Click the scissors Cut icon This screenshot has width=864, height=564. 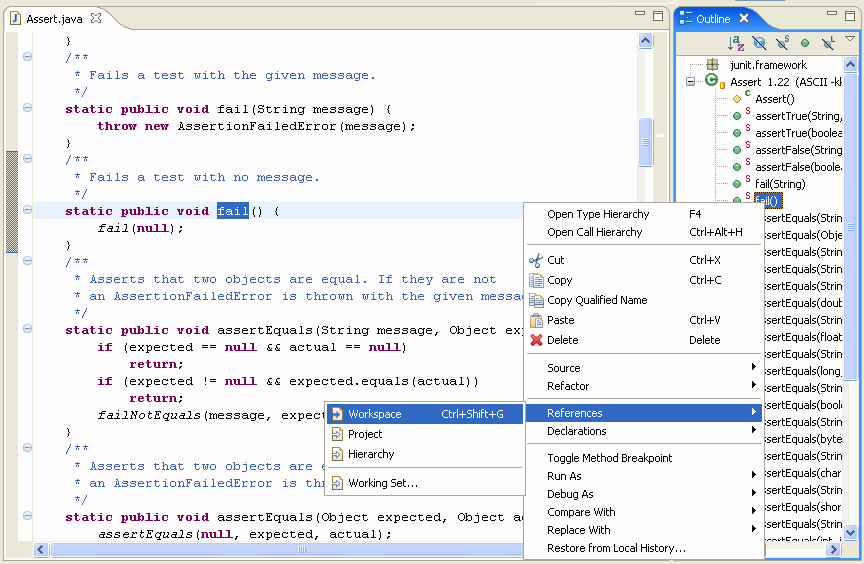pyautogui.click(x=536, y=261)
